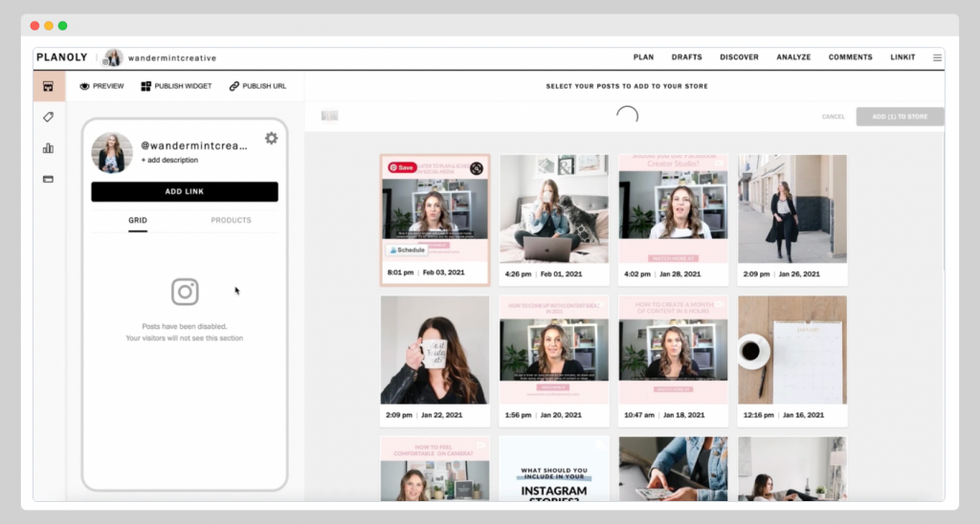
Task: Click the PLANOLY logo
Action: (62, 57)
